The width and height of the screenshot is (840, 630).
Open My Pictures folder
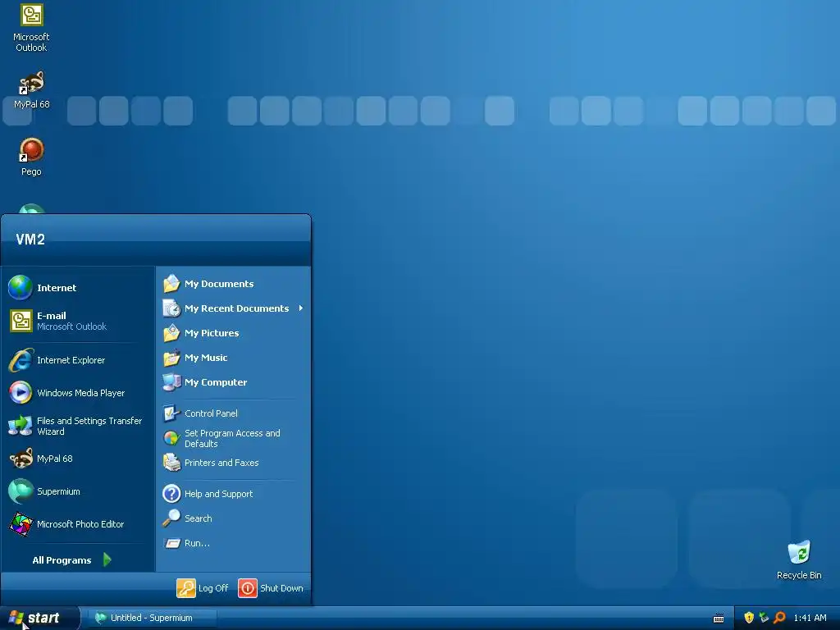pyautogui.click(x=234, y=333)
